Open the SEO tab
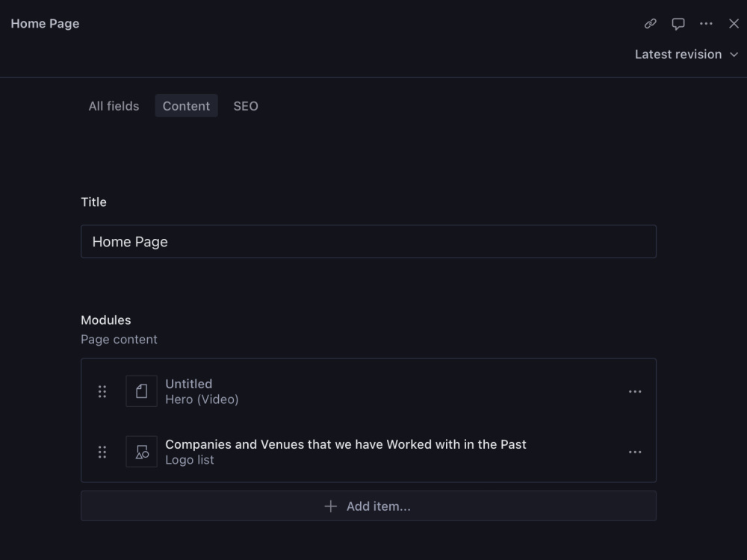Image resolution: width=747 pixels, height=560 pixels. (246, 106)
